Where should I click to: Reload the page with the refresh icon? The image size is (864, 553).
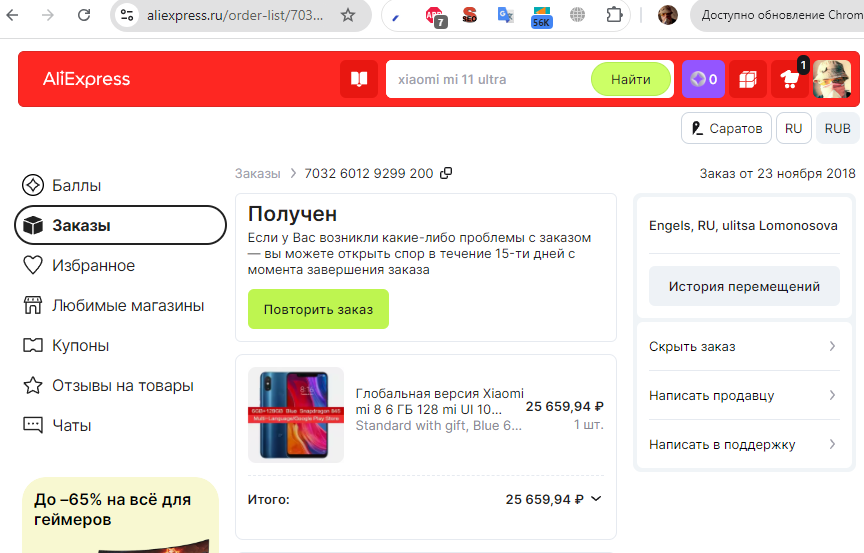coord(84,15)
